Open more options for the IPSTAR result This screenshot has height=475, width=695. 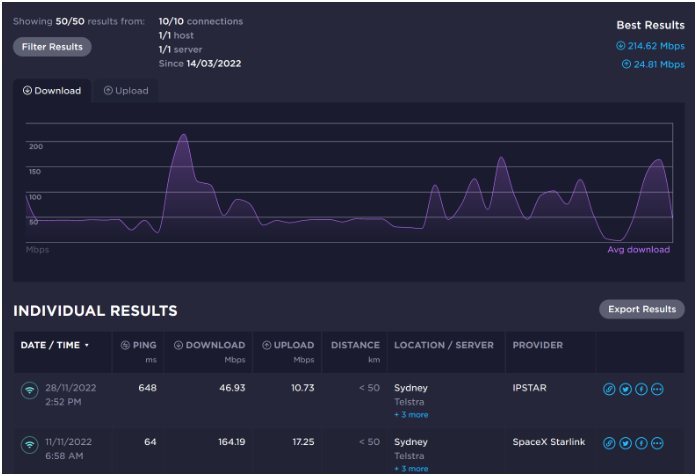[x=657, y=389]
